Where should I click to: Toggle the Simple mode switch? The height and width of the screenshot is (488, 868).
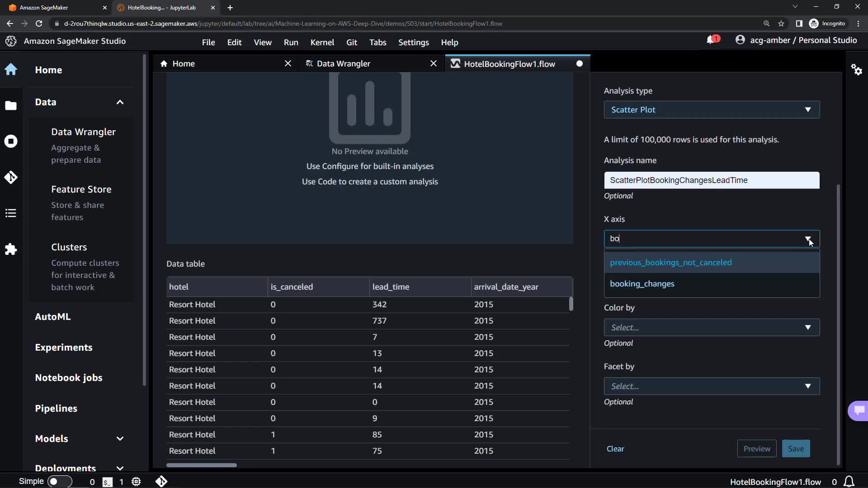click(x=59, y=482)
